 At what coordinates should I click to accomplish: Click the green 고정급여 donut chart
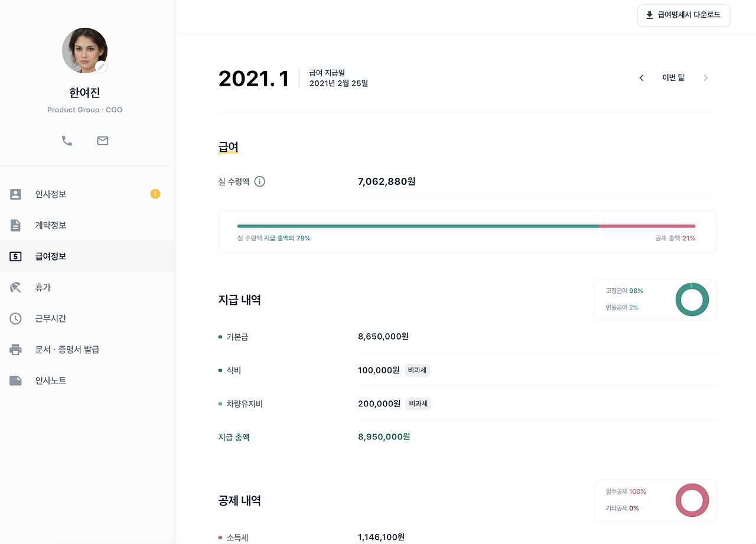(x=692, y=299)
